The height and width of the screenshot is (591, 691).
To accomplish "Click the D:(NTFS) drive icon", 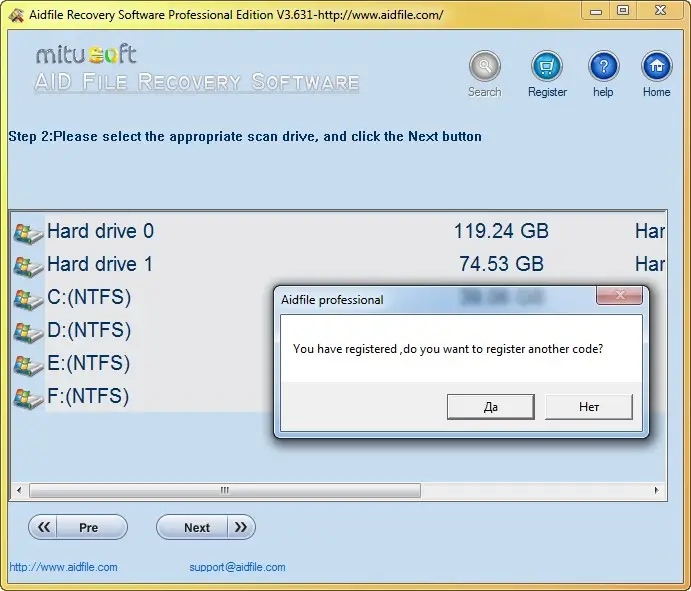I will pos(28,332).
